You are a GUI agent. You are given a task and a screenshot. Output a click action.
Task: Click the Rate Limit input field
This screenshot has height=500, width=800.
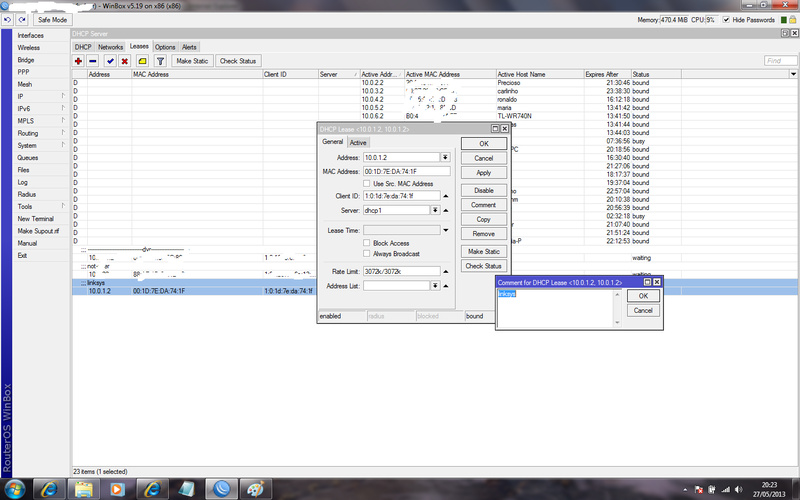click(402, 271)
